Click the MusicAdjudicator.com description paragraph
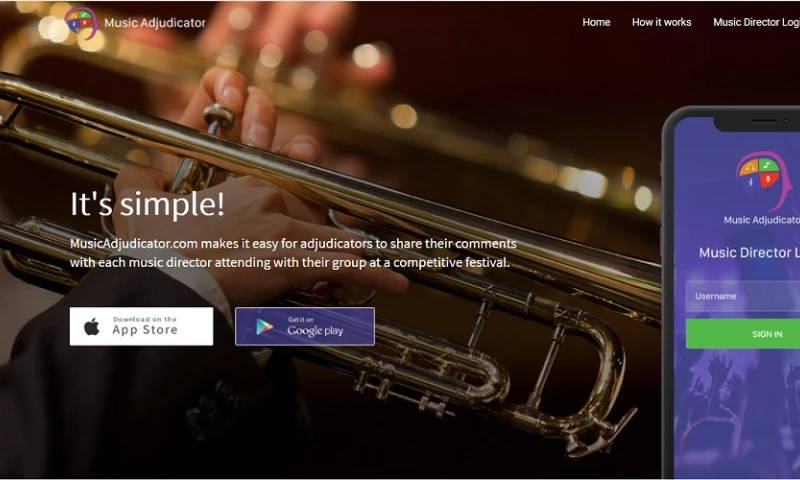The height and width of the screenshot is (480, 800). [x=293, y=253]
